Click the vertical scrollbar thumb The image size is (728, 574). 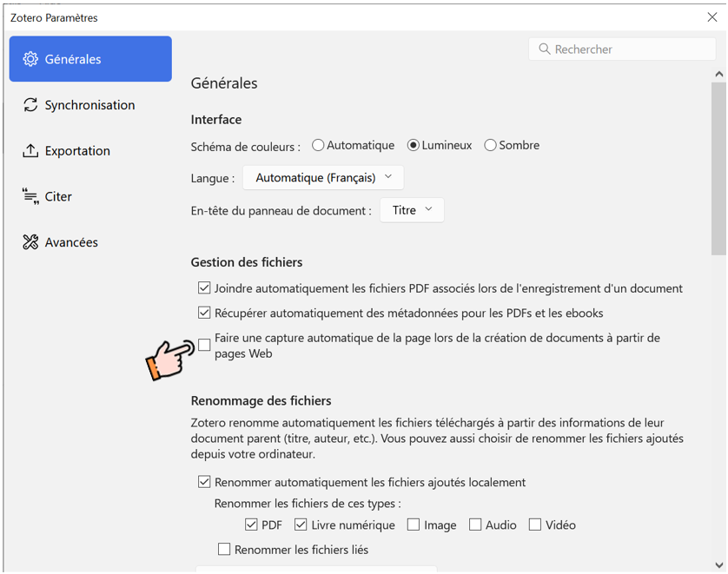(718, 169)
